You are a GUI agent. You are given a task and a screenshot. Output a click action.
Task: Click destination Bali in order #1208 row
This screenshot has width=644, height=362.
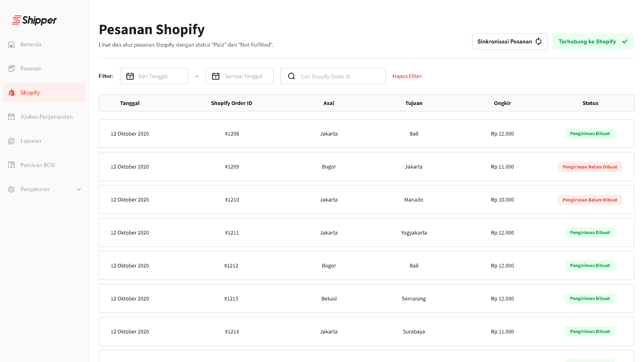414,134
